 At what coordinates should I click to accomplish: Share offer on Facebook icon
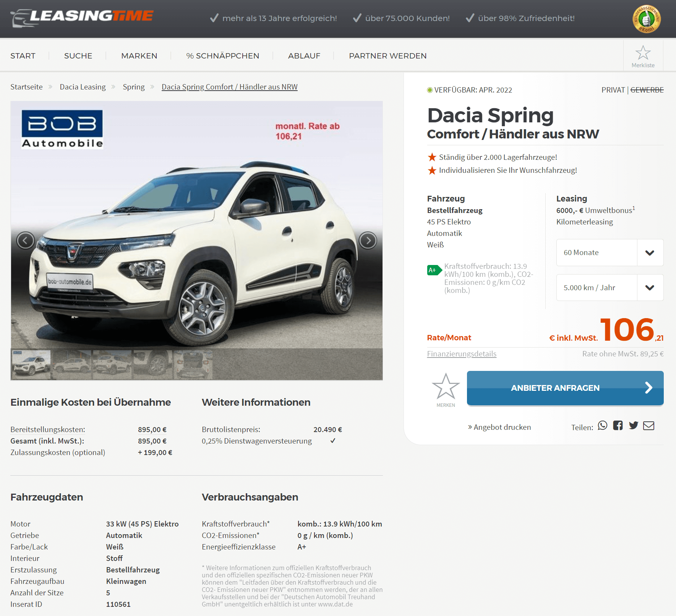(618, 426)
